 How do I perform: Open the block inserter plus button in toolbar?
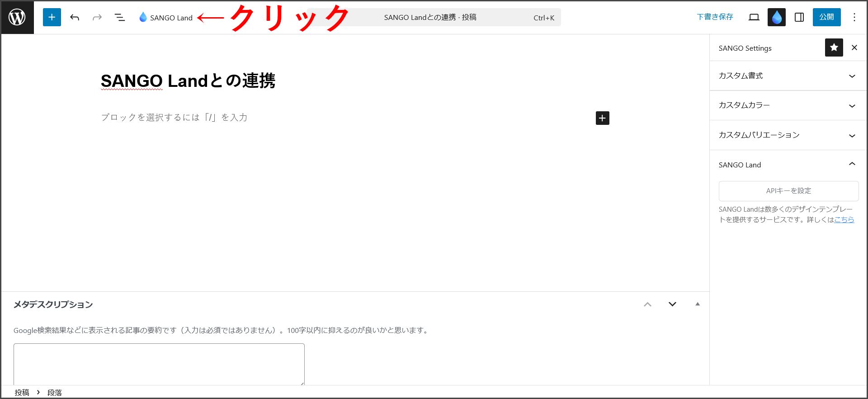(52, 17)
